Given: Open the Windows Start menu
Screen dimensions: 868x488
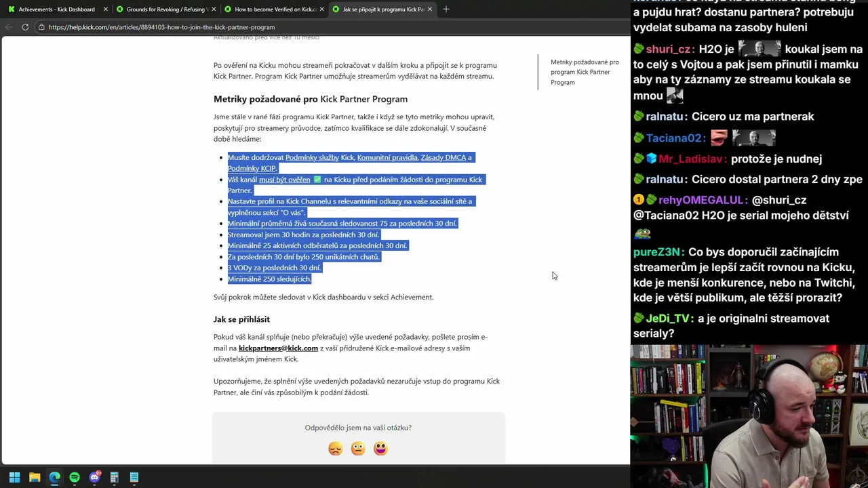Looking at the screenshot, I should click(14, 477).
